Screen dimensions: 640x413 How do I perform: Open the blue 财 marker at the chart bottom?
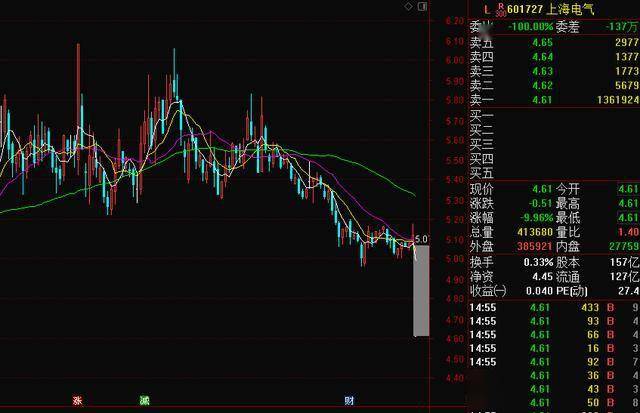tap(349, 400)
